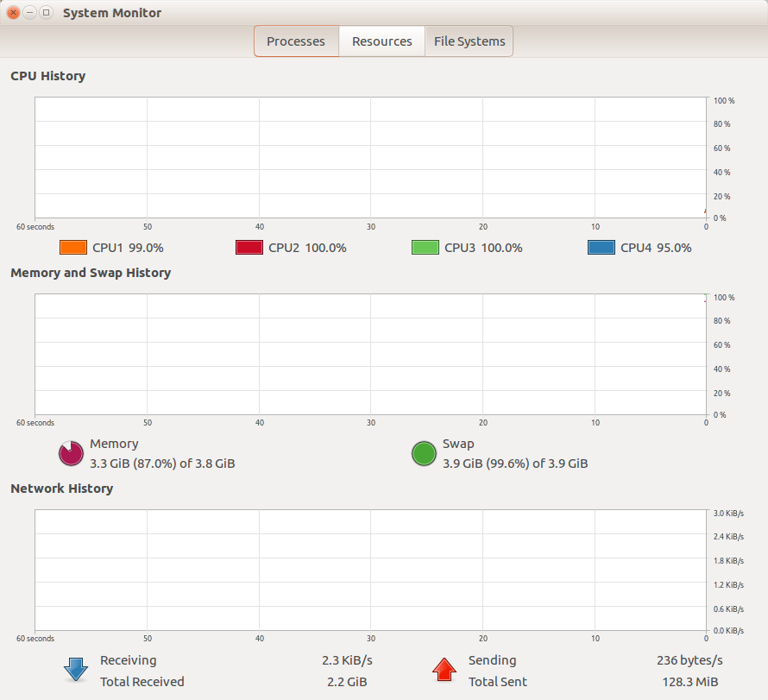Click the Swap usage 3.9 GiB text
Viewport: 768px width, 700px height.
[x=515, y=464]
